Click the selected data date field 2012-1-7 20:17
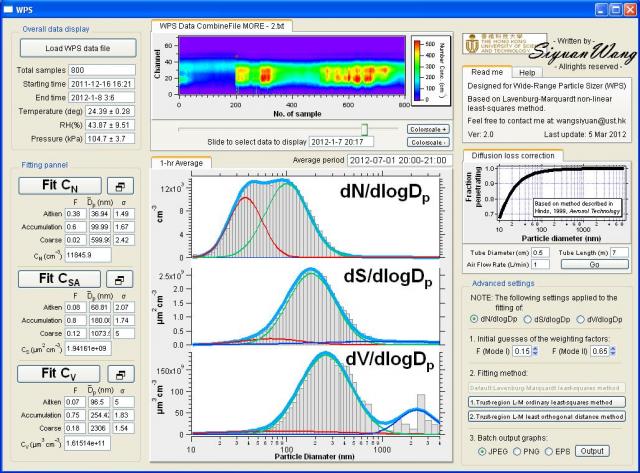Screen dimensions: 640x473 [x=341, y=142]
